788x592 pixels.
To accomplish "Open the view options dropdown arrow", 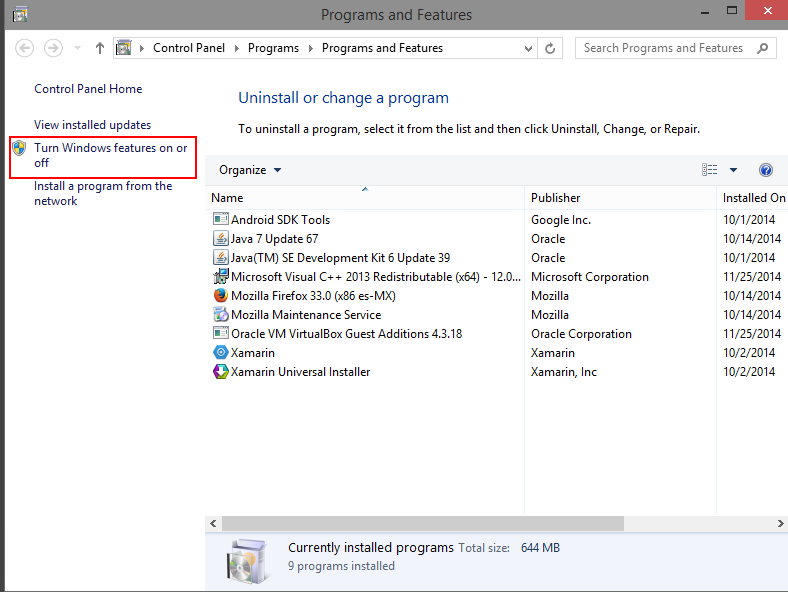I will click(733, 170).
